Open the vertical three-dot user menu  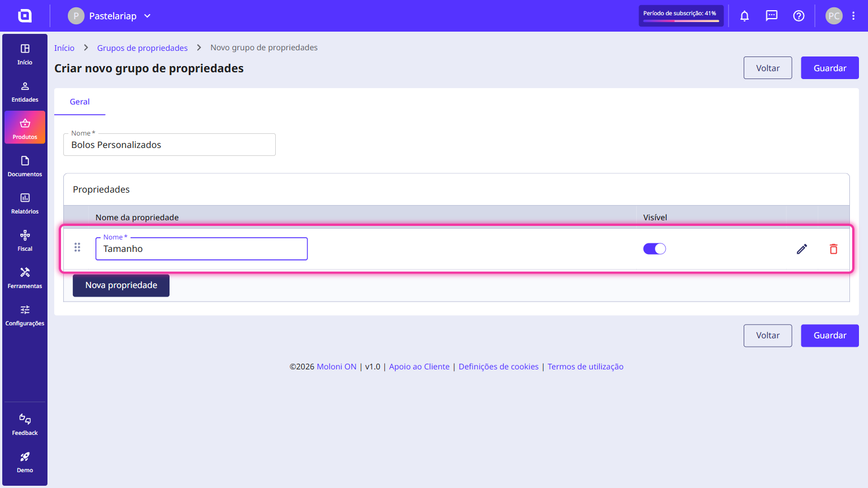(853, 16)
